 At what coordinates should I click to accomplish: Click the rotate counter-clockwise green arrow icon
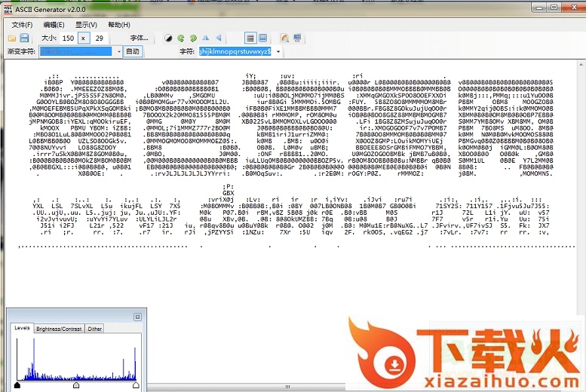tap(181, 38)
